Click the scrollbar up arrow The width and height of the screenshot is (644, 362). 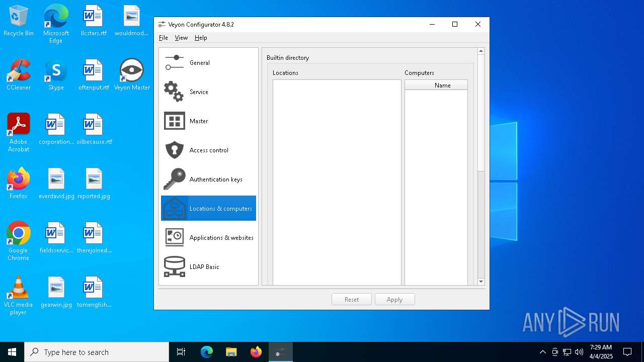click(x=481, y=51)
